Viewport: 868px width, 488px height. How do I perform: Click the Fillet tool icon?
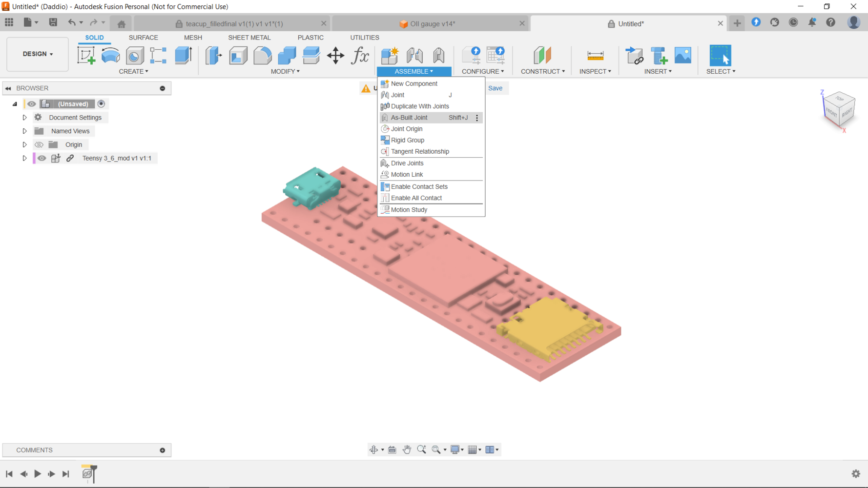tap(263, 56)
